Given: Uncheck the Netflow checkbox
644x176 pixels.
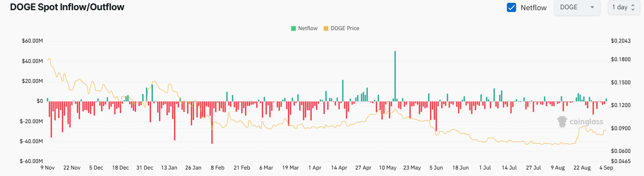Looking at the screenshot, I should 511,7.
